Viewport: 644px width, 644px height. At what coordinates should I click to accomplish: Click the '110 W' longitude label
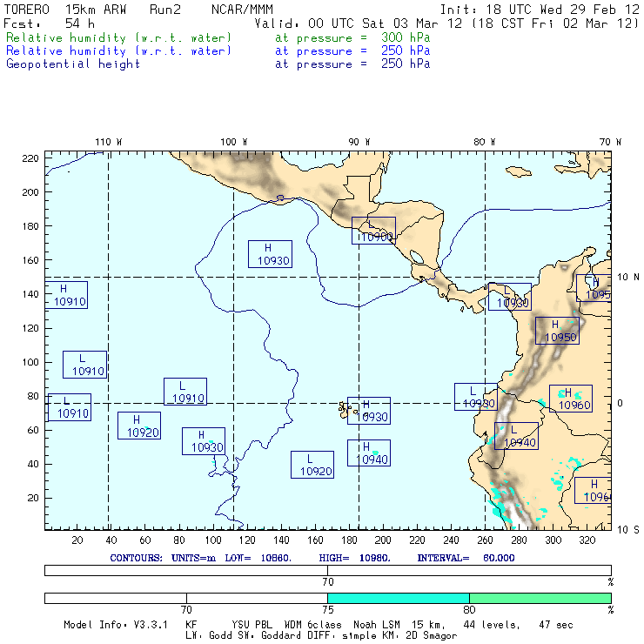(x=109, y=142)
